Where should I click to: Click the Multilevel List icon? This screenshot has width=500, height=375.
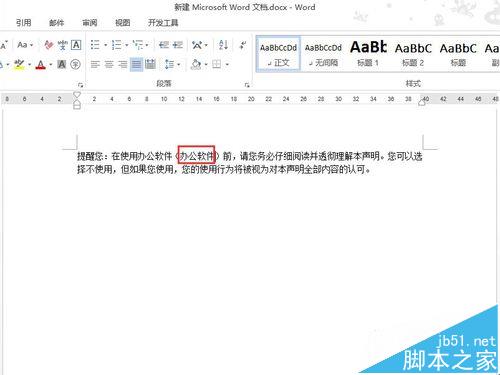point(137,45)
